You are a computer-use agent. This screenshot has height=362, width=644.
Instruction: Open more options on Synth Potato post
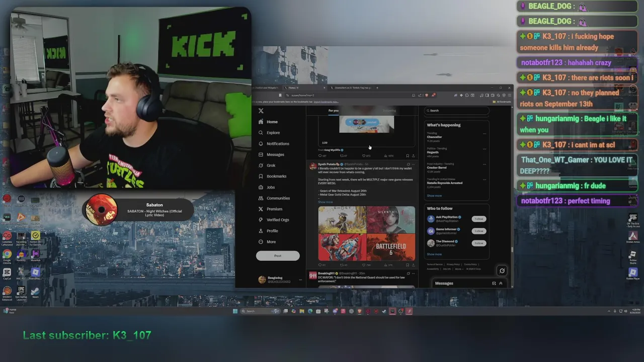tap(414, 164)
